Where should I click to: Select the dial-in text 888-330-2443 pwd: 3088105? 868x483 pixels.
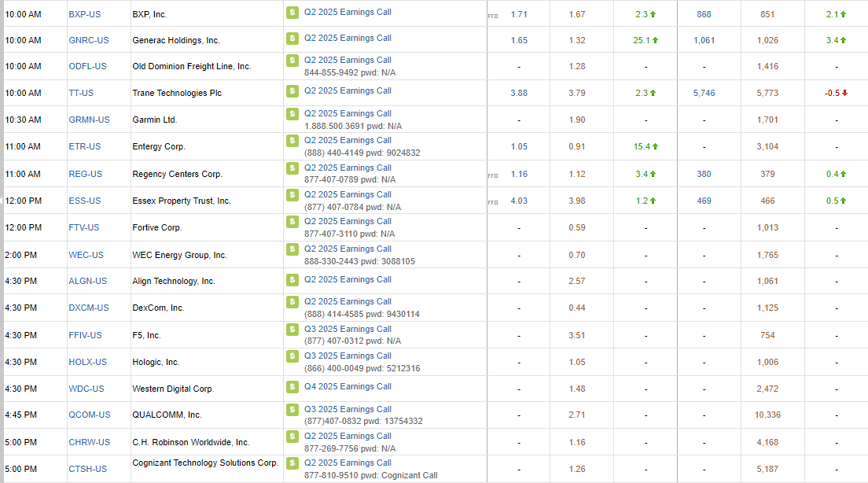coord(359,261)
